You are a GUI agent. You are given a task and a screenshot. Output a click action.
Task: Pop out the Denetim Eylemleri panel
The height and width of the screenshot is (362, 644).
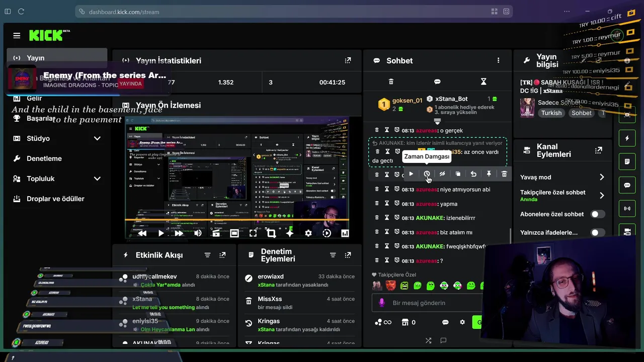[x=348, y=255]
